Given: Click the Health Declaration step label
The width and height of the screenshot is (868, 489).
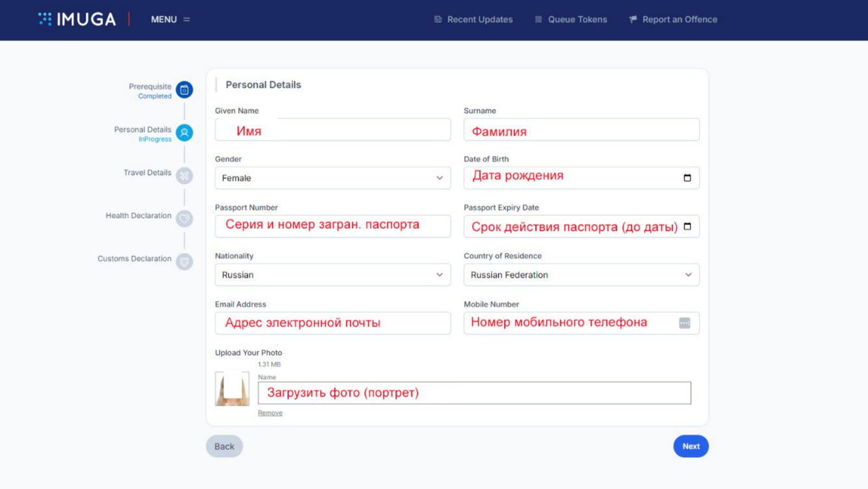Looking at the screenshot, I should pos(138,216).
